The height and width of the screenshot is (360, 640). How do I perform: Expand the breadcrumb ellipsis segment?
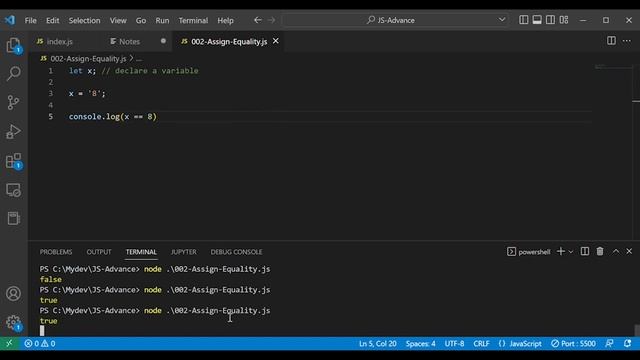(x=139, y=59)
